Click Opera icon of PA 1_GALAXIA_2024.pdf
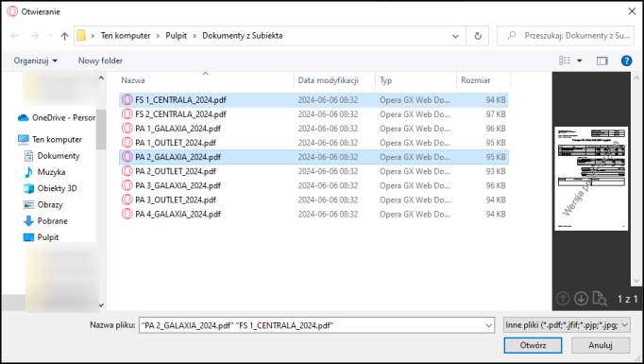 (x=127, y=129)
